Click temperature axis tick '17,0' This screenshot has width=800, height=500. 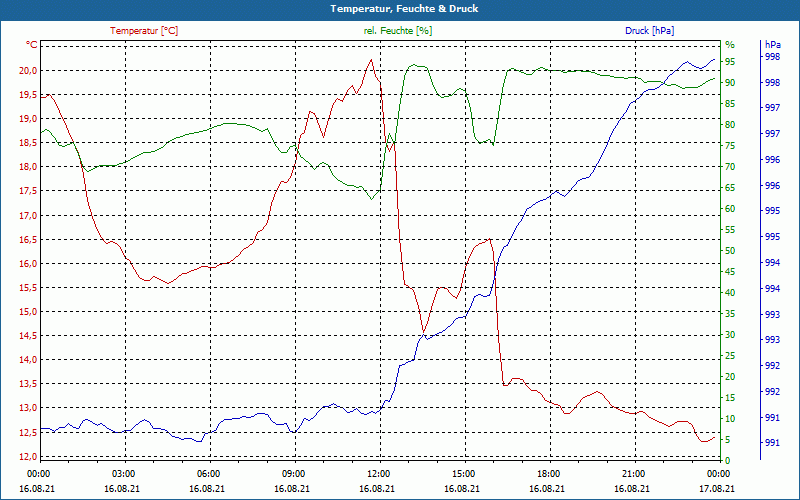[28, 215]
